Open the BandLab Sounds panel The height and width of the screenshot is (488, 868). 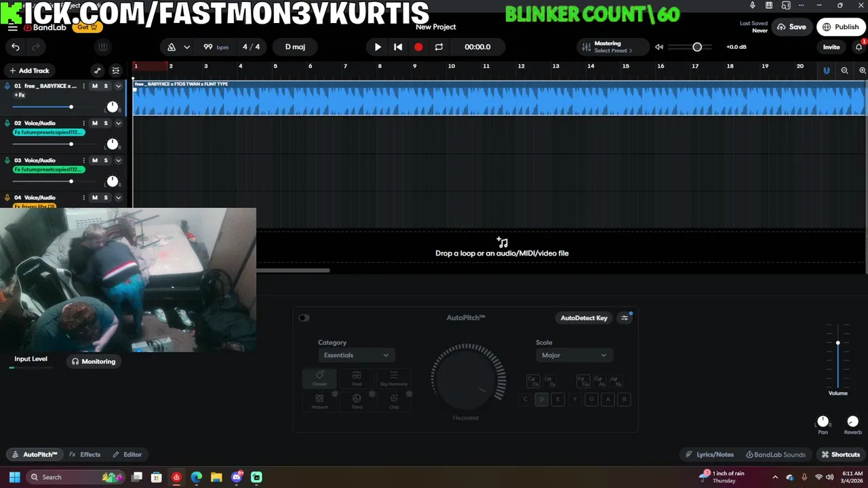tap(776, 455)
